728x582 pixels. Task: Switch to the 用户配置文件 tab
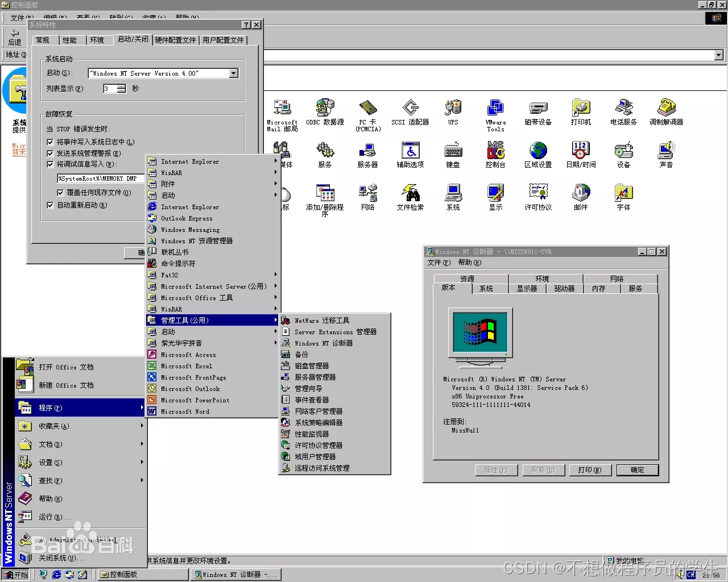coord(223,40)
